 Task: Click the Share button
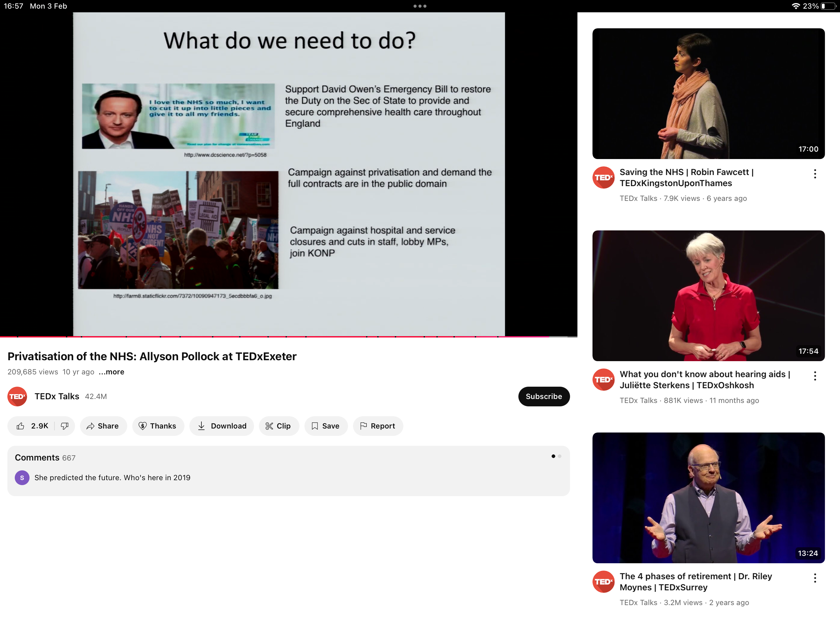(103, 426)
